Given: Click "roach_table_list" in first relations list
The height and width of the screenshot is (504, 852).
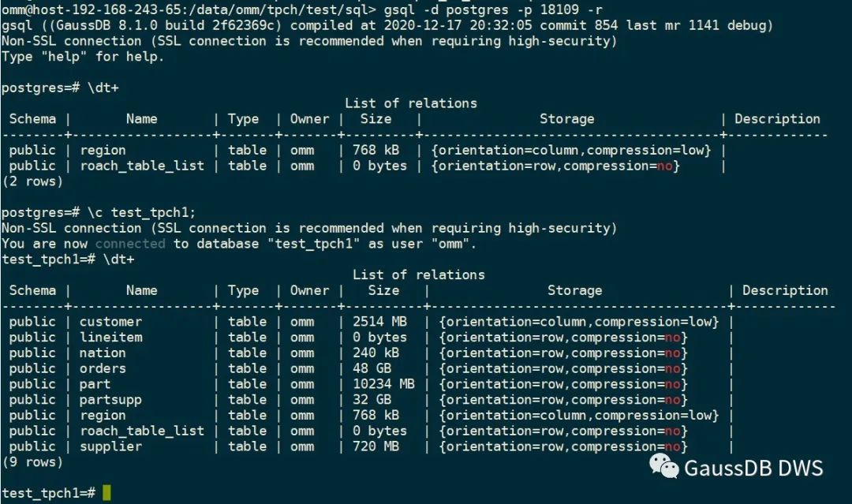Looking at the screenshot, I should click(x=141, y=166).
